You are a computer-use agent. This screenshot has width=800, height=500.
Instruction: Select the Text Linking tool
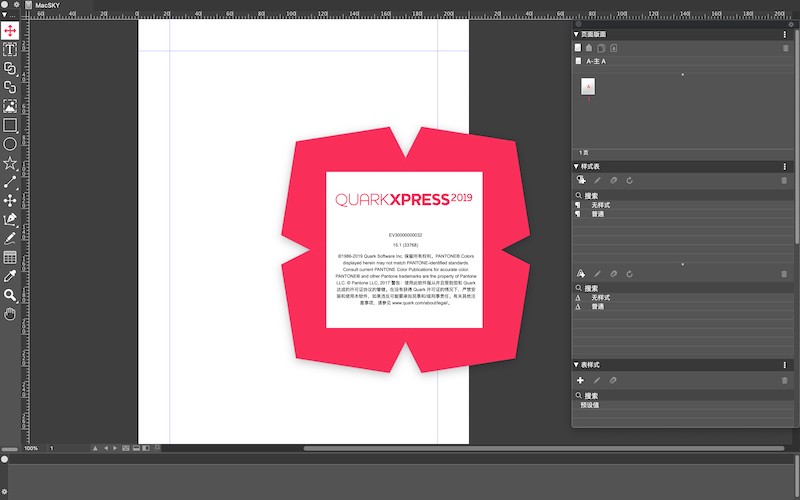pyautogui.click(x=10, y=68)
